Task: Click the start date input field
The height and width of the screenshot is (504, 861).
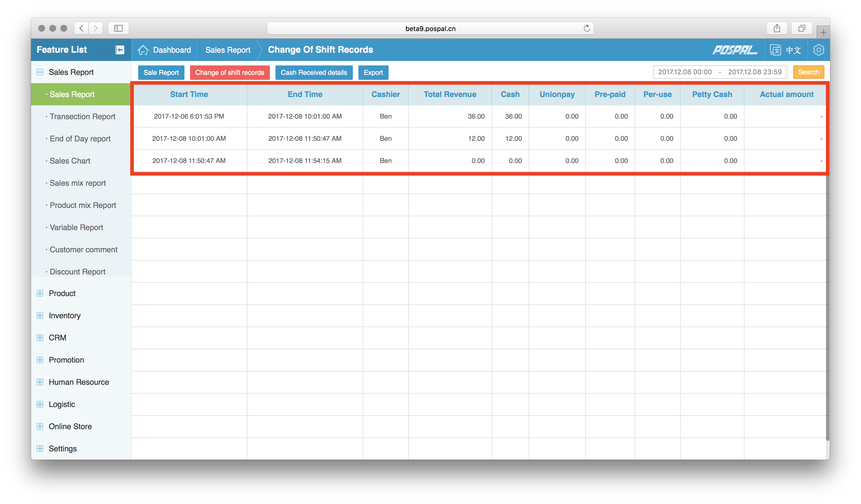Action: 685,72
